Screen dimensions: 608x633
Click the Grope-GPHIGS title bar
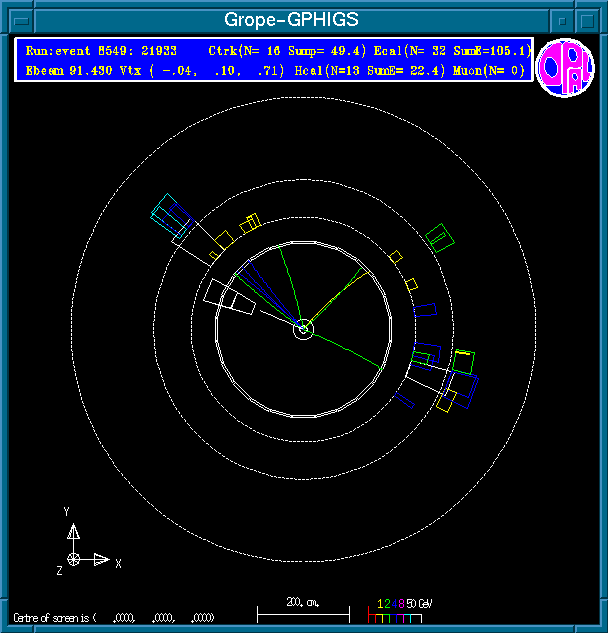[290, 19]
